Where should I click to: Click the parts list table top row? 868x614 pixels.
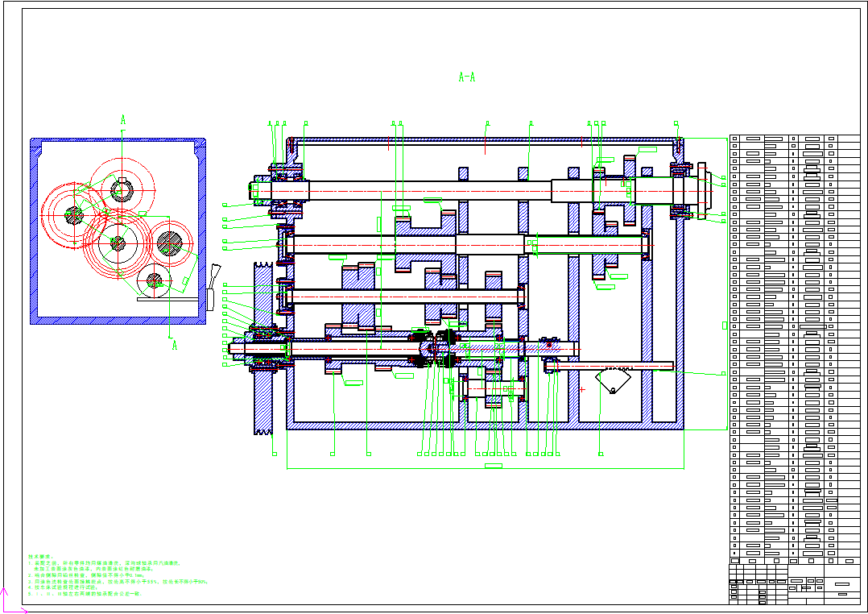pos(795,139)
